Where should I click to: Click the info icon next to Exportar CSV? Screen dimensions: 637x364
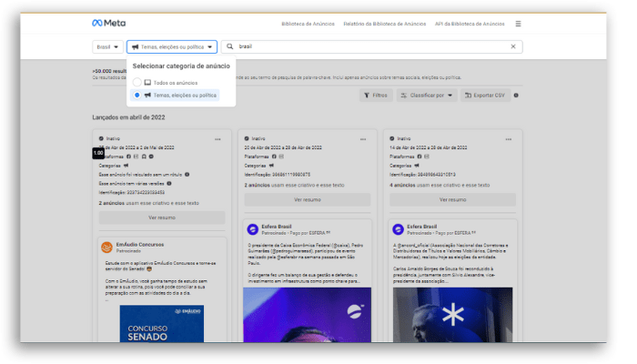(516, 96)
